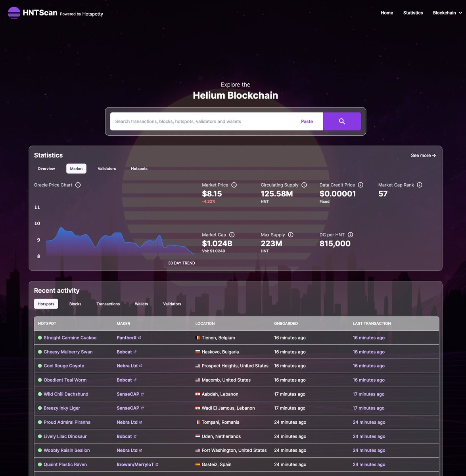Click the See more link

424,155
